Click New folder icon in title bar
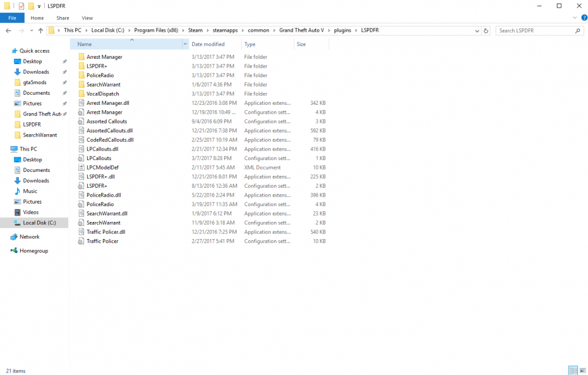This screenshot has height=375, width=588. tap(31, 6)
